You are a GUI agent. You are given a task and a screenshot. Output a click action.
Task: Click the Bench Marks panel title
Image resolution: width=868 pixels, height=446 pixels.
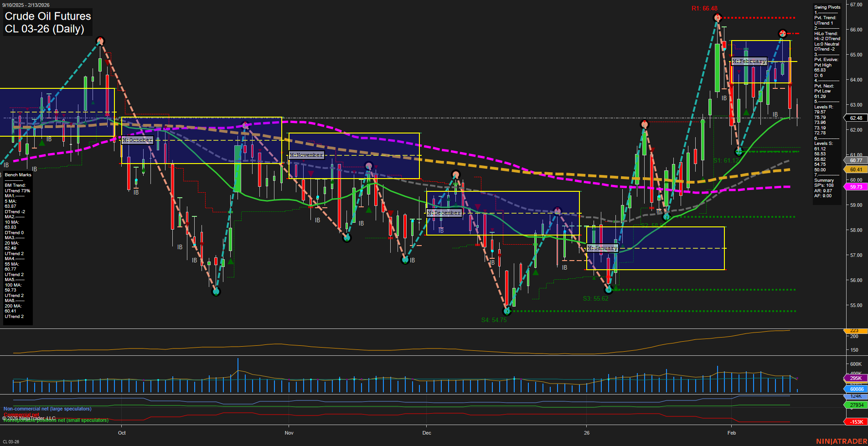[x=17, y=174]
